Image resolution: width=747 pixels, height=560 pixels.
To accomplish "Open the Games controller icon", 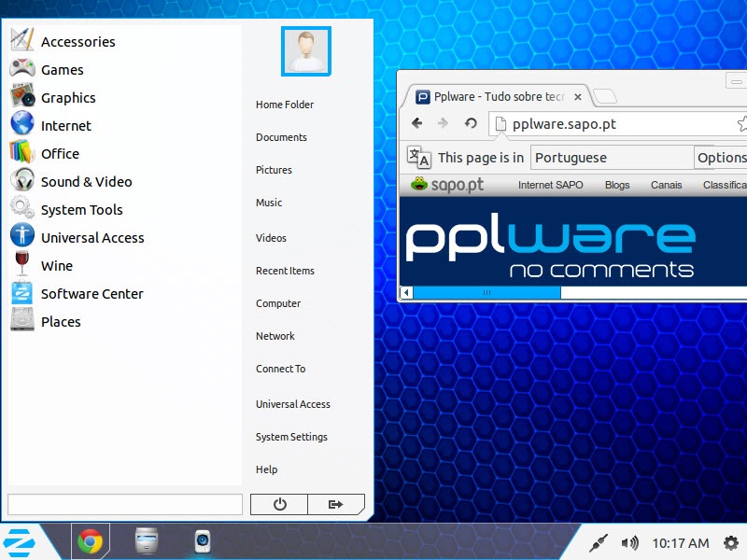I will click(x=21, y=69).
